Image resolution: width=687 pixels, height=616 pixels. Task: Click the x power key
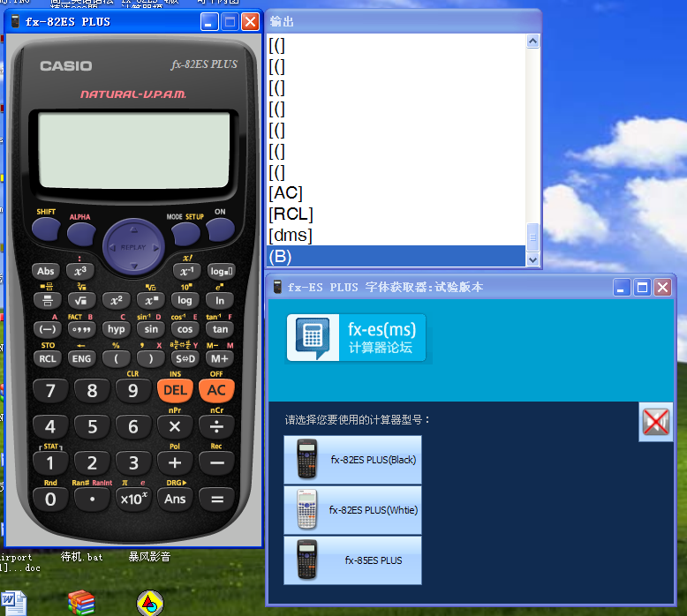click(x=150, y=300)
